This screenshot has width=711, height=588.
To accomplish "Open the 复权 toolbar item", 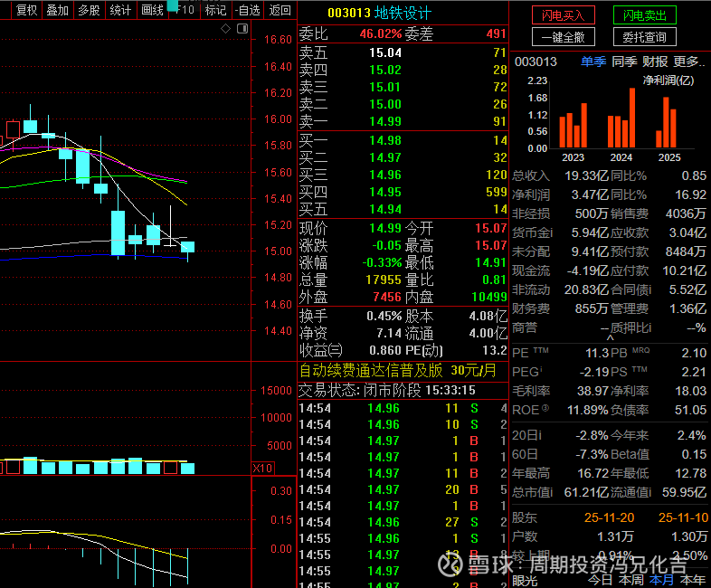I will [27, 10].
